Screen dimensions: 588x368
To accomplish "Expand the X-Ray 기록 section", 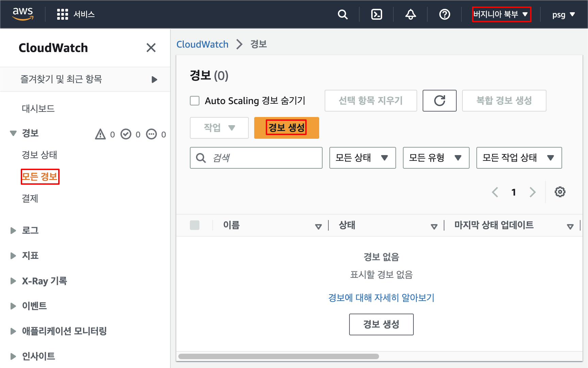I will [x=13, y=281].
